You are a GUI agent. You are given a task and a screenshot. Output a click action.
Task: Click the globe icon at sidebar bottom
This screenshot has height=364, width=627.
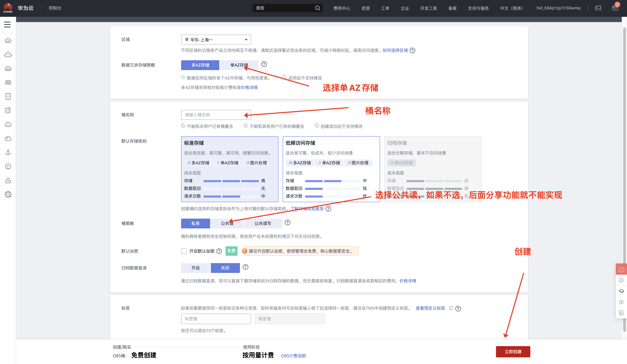(8, 194)
